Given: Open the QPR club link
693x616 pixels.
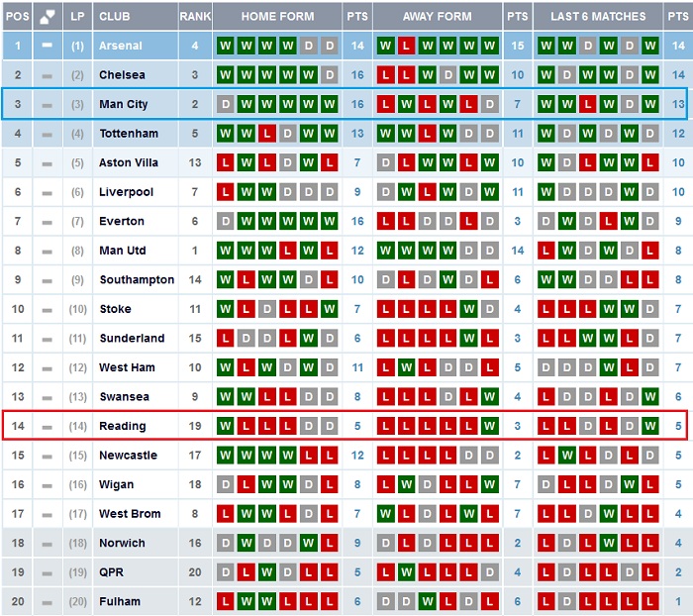Looking at the screenshot, I should [111, 572].
